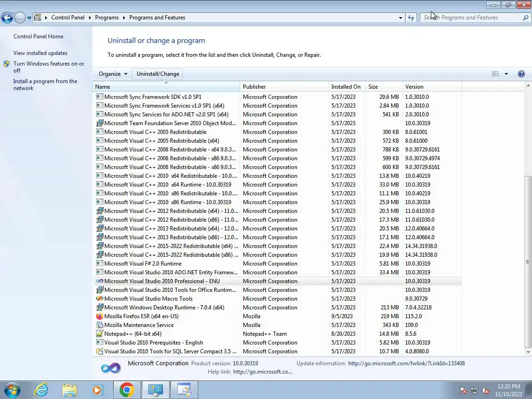Open Internet Explorer from the taskbar

(x=42, y=390)
